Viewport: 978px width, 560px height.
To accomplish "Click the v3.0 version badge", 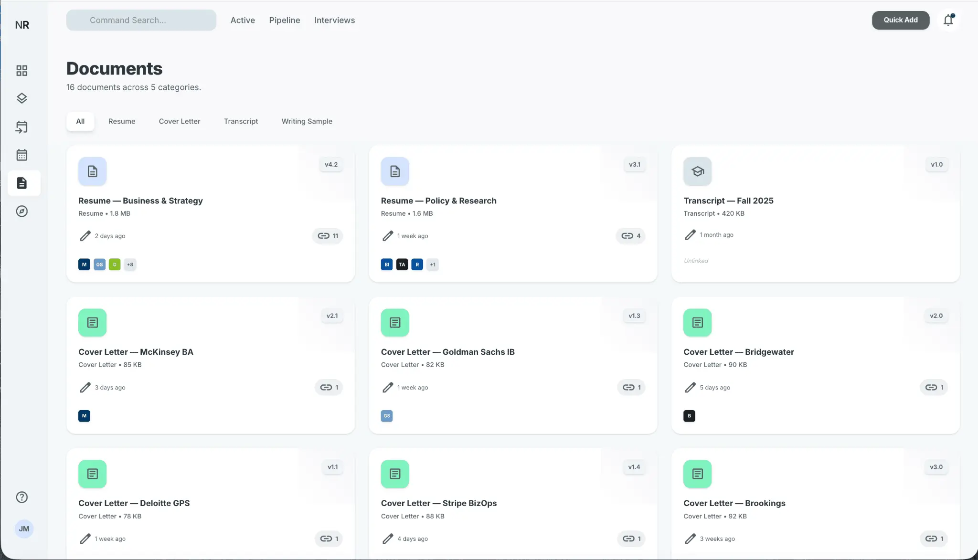I will click(936, 467).
